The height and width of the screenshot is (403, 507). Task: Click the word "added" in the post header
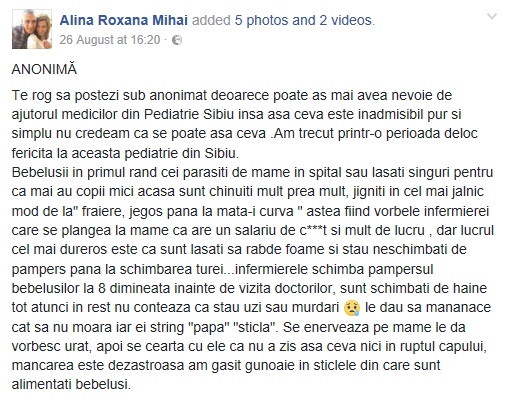(x=211, y=20)
